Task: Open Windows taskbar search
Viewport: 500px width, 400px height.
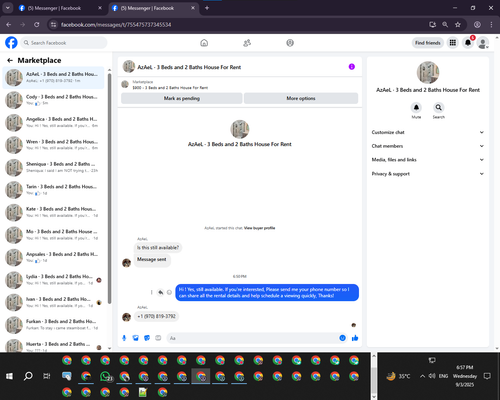Action: pos(28,376)
